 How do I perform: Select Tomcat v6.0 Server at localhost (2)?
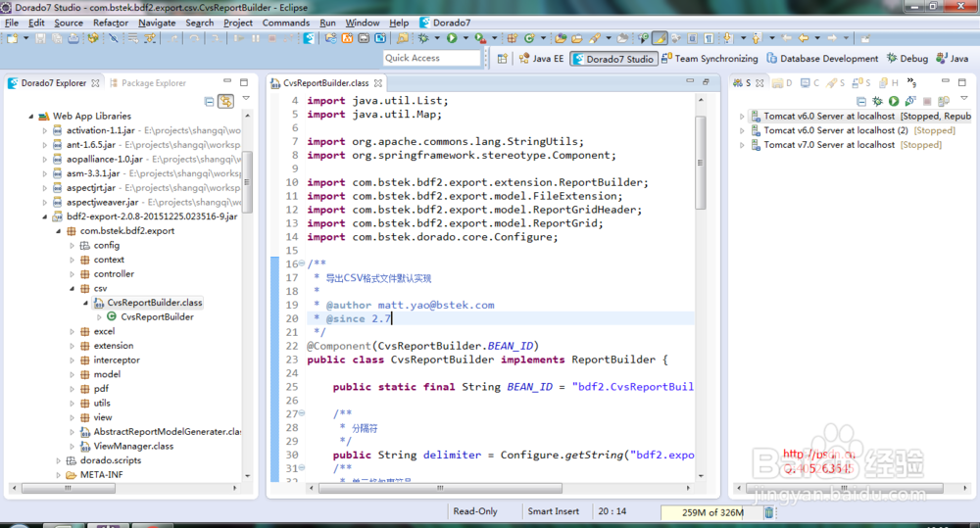(854, 130)
